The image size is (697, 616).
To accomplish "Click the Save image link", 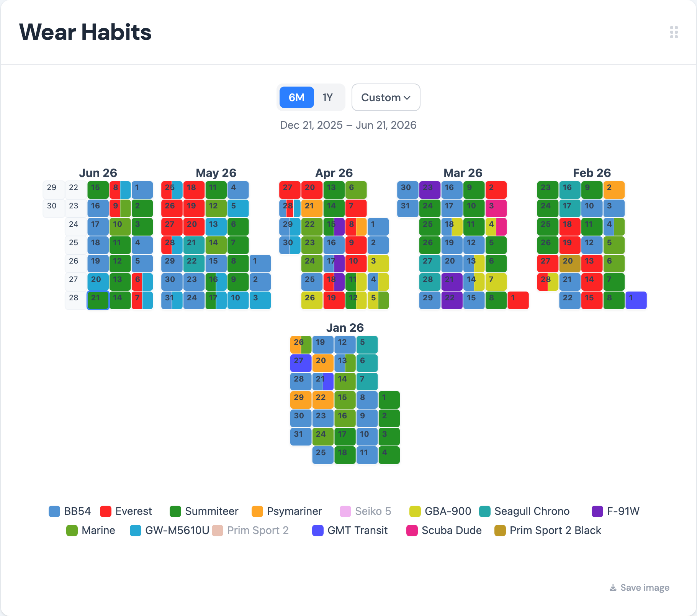I will pos(645,588).
